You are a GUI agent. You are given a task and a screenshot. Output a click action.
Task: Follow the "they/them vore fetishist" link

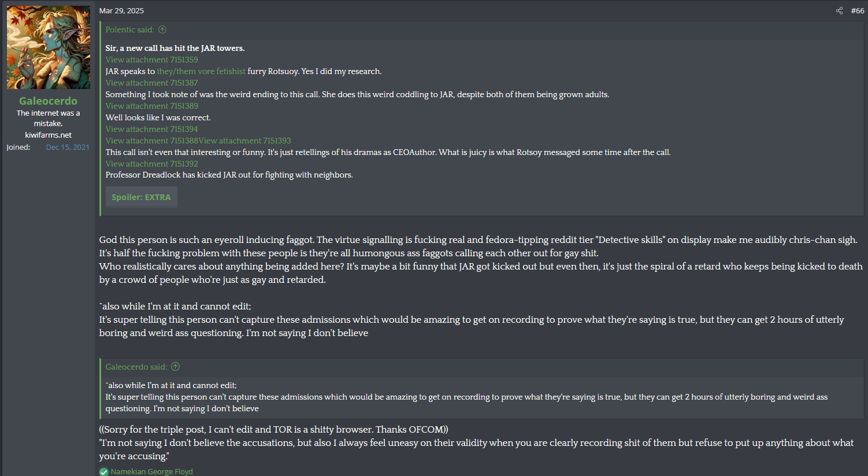(201, 71)
